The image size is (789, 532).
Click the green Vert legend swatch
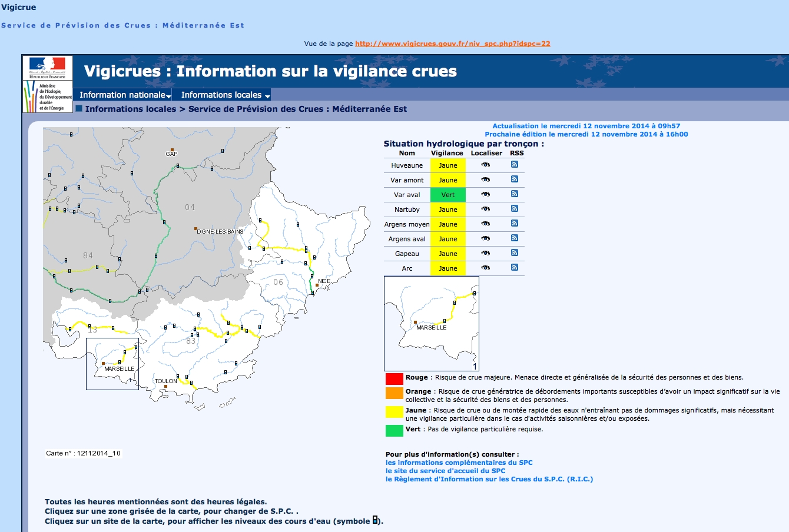click(x=394, y=430)
